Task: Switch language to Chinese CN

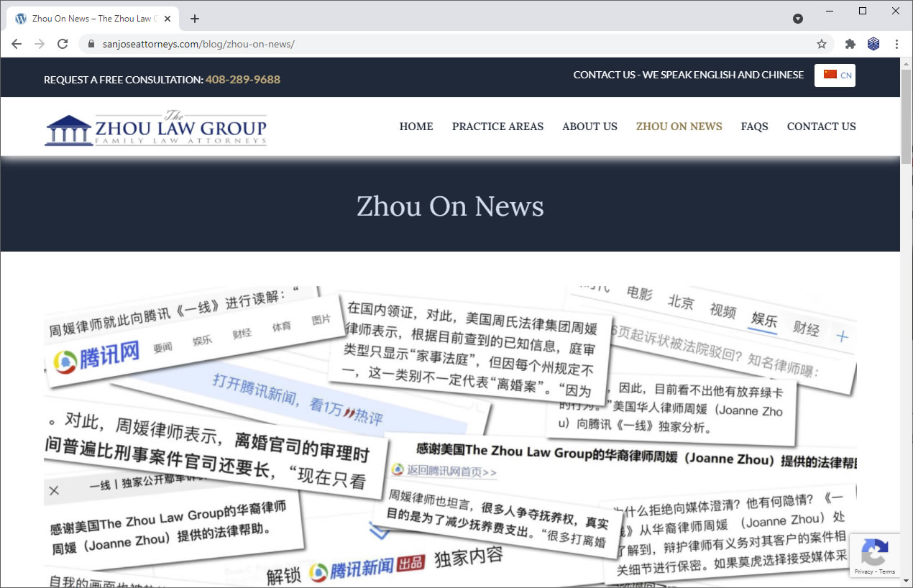Action: pyautogui.click(x=835, y=75)
